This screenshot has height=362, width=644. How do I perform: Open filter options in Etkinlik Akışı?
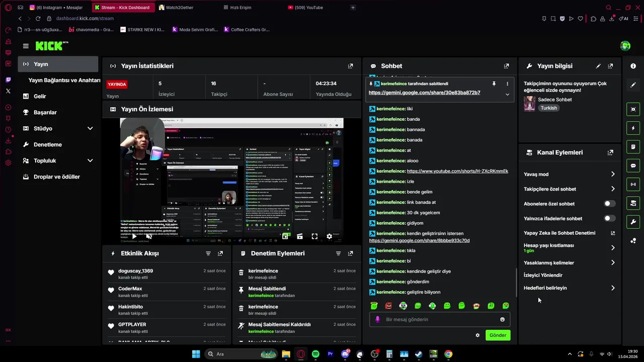[208, 253]
